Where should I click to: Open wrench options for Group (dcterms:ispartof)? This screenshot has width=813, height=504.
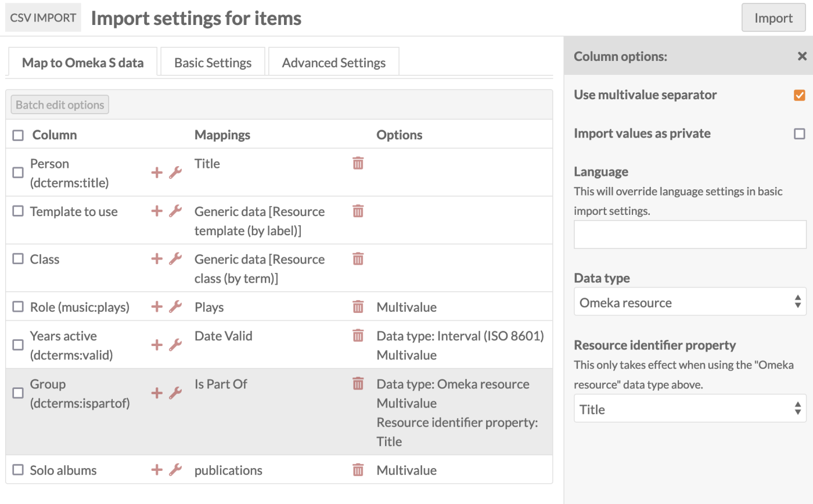[175, 393]
